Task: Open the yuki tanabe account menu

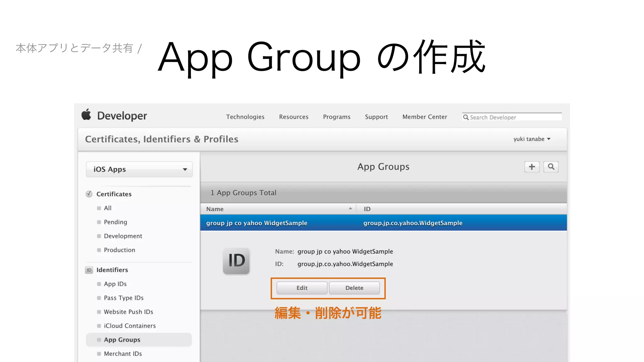Action: pyautogui.click(x=532, y=139)
